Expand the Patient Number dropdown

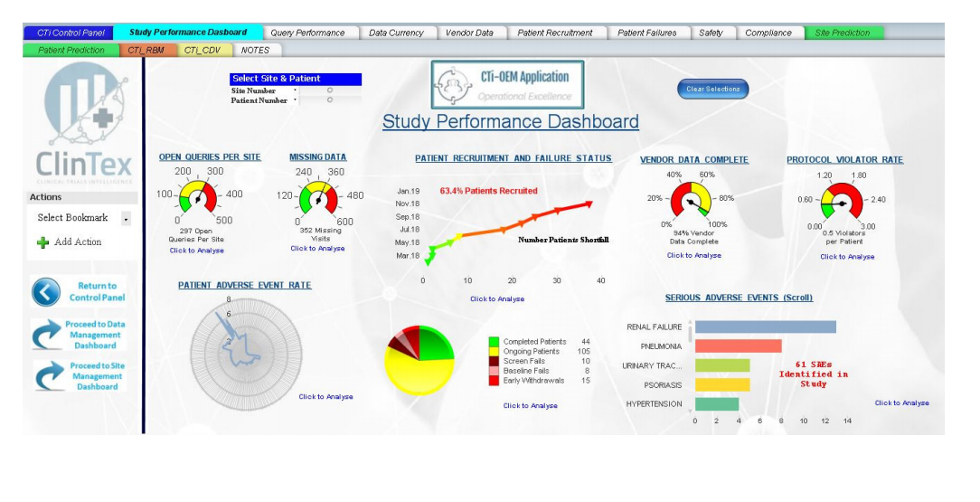tap(295, 100)
